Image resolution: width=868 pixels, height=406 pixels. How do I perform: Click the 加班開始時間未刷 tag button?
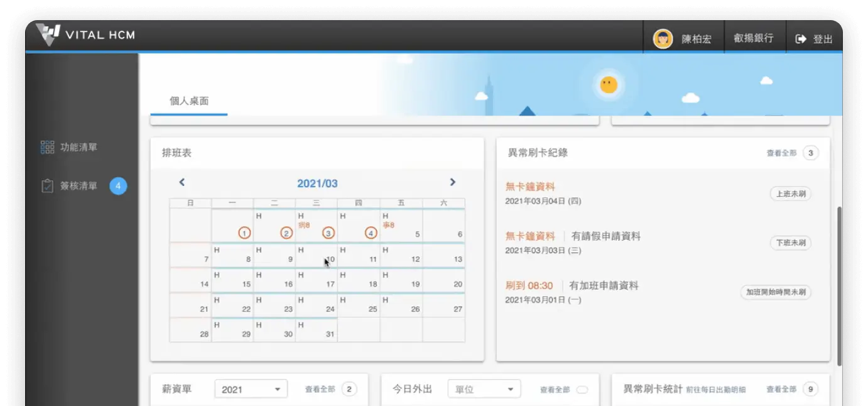click(776, 292)
